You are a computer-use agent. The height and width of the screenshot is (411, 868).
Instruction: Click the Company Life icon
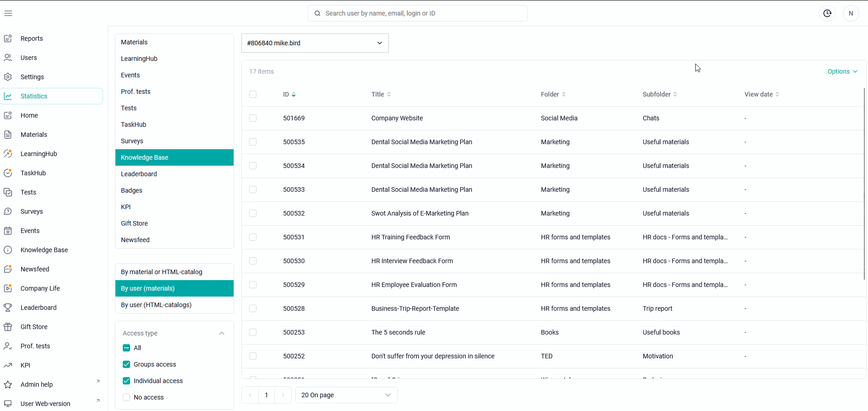click(8, 288)
